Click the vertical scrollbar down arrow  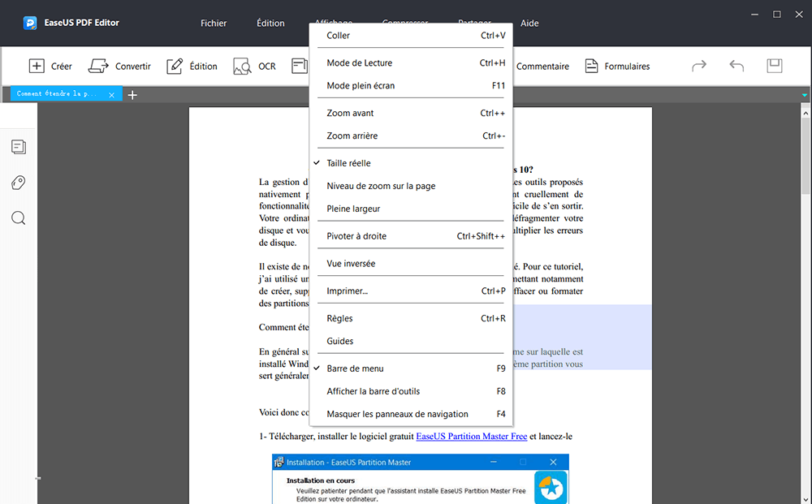[806, 499]
